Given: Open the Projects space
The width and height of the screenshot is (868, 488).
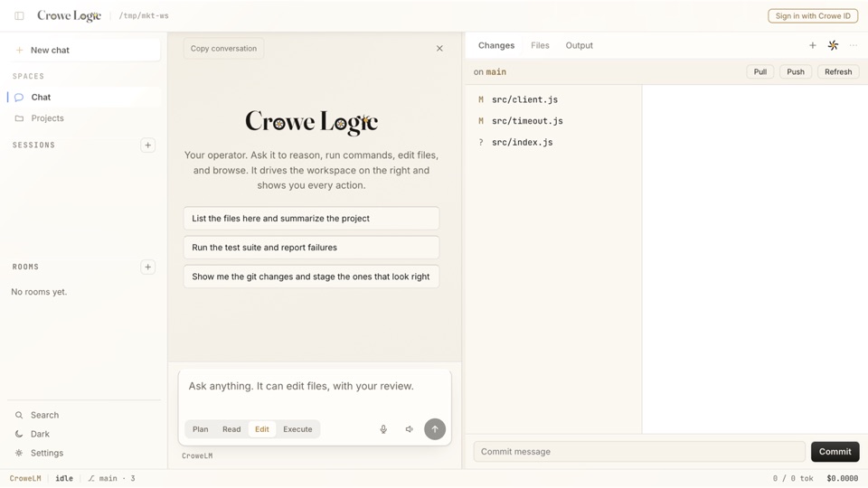Looking at the screenshot, I should tap(84, 117).
